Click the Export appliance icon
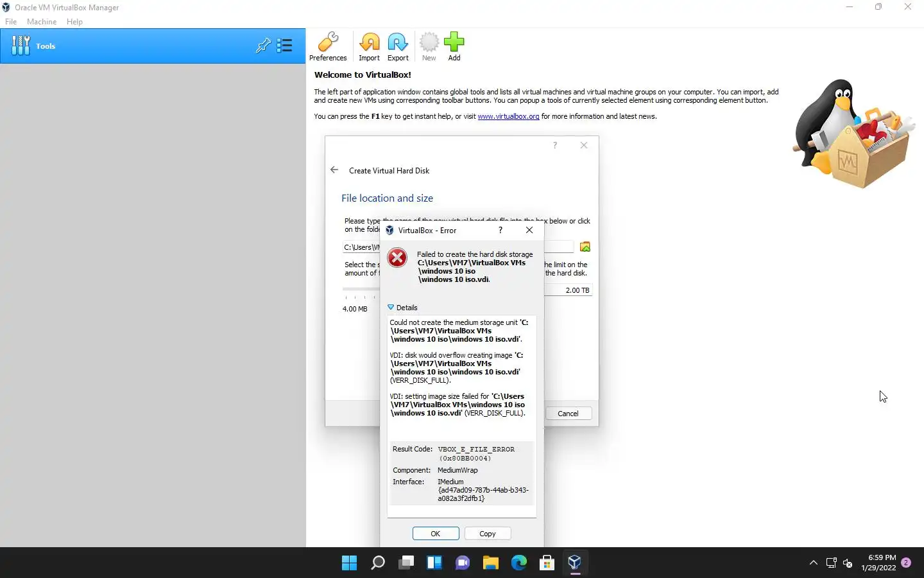924x578 pixels. point(398,47)
